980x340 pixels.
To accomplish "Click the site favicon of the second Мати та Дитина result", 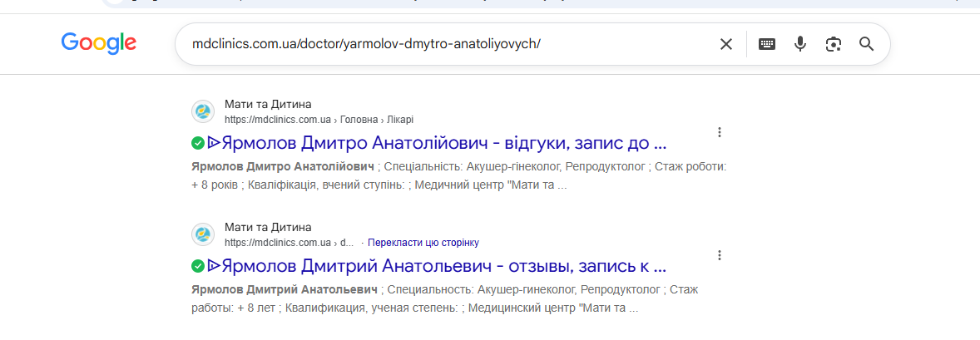I will coord(203,235).
